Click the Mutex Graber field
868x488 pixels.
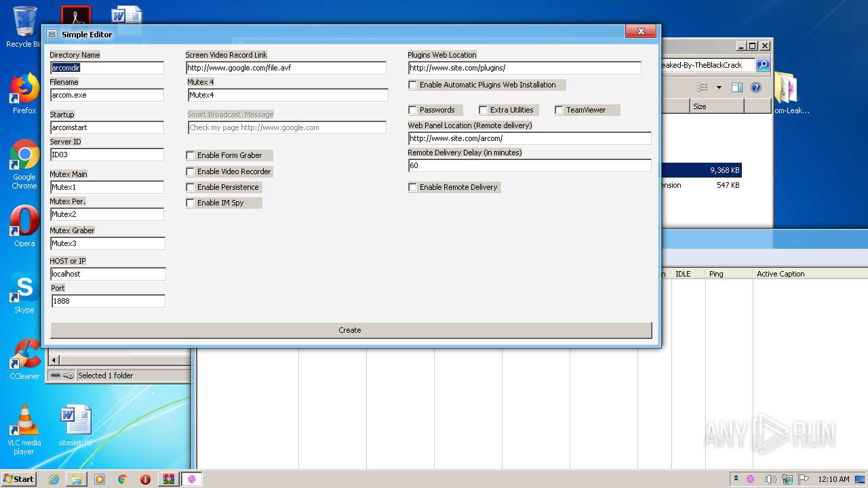(x=108, y=243)
